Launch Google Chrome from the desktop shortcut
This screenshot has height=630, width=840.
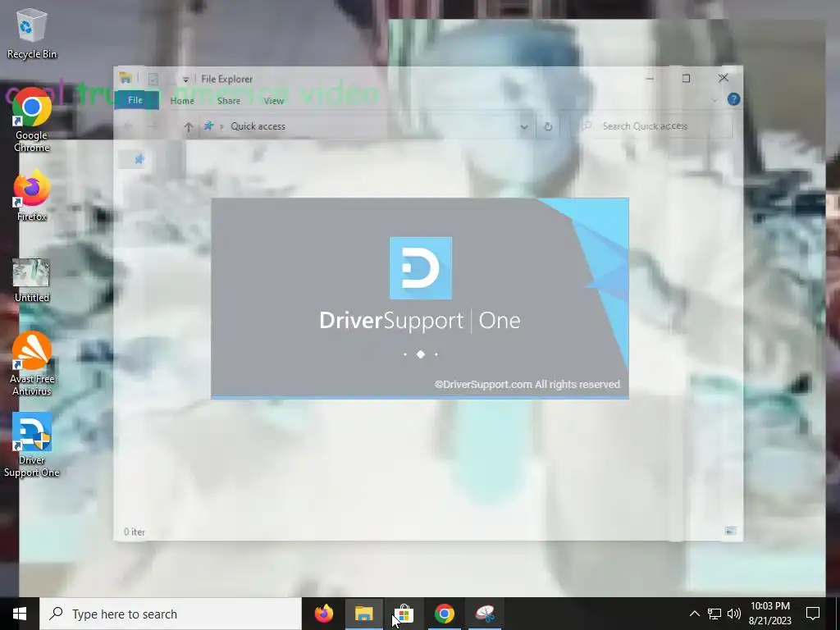32,120
